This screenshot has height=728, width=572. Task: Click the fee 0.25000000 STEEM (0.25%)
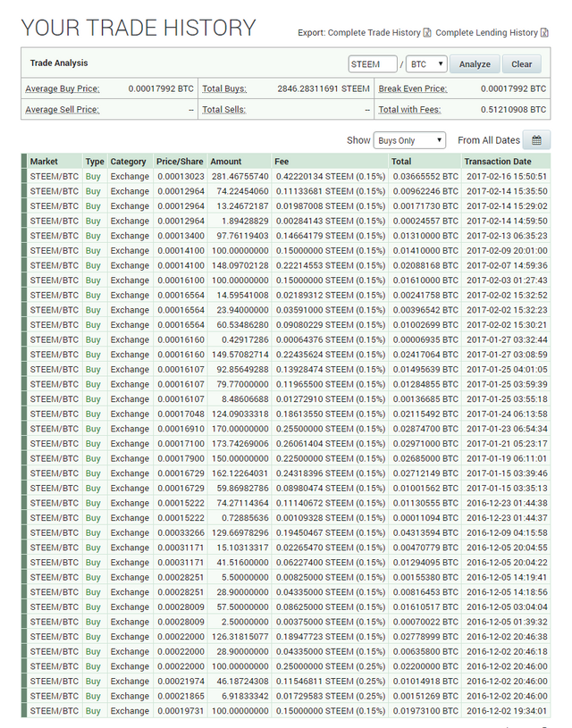pyautogui.click(x=331, y=666)
